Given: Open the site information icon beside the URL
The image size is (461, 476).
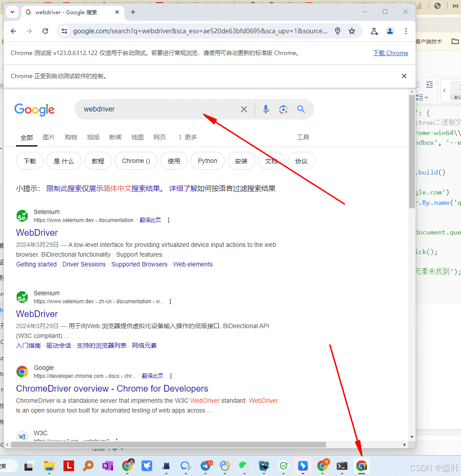Looking at the screenshot, I should click(x=64, y=31).
